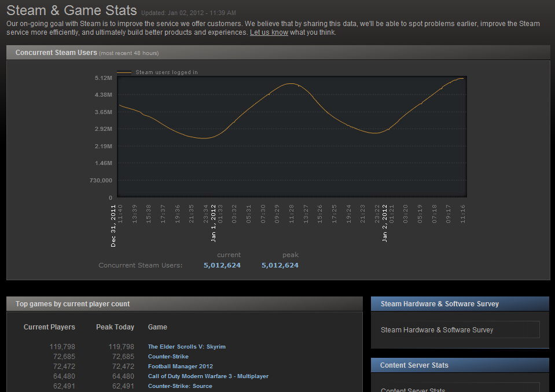The width and height of the screenshot is (555, 392).
Task: Click the "Top games by current player count" header
Action: [x=72, y=304]
